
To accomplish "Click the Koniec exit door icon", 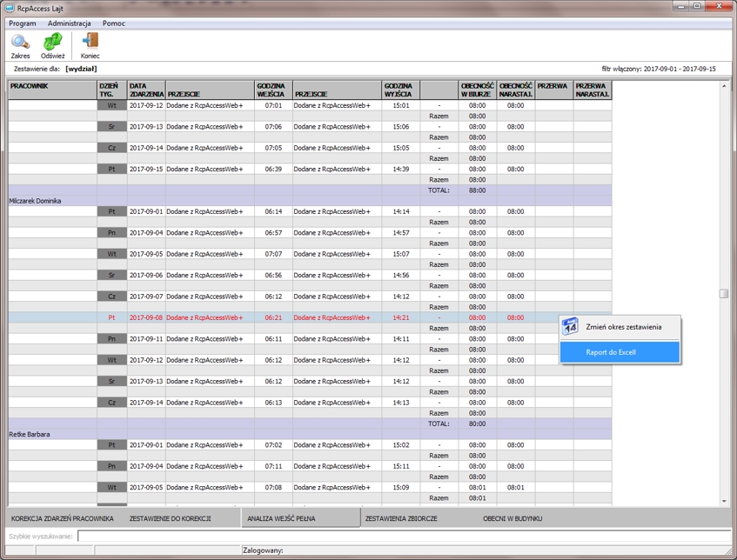I will tap(90, 41).
